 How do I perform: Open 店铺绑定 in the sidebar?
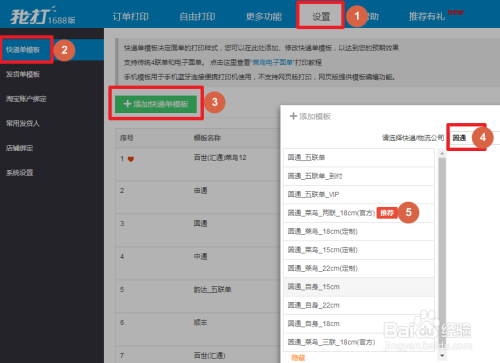click(20, 148)
